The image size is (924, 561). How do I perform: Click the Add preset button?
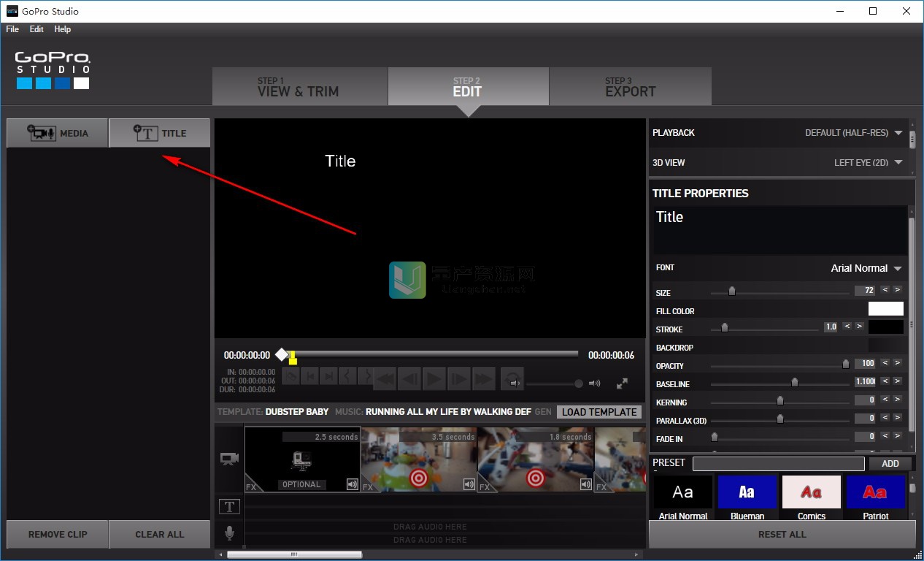890,463
